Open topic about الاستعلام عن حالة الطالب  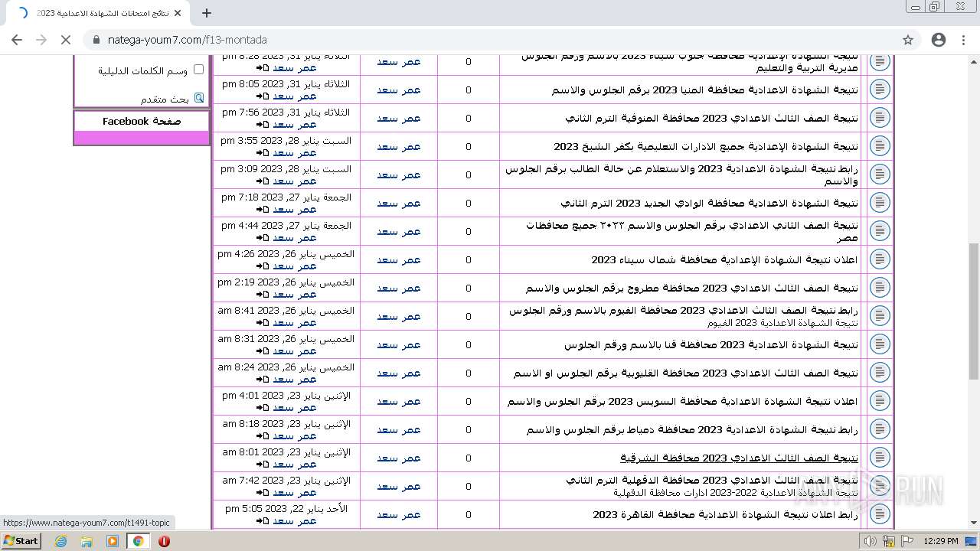(681, 174)
